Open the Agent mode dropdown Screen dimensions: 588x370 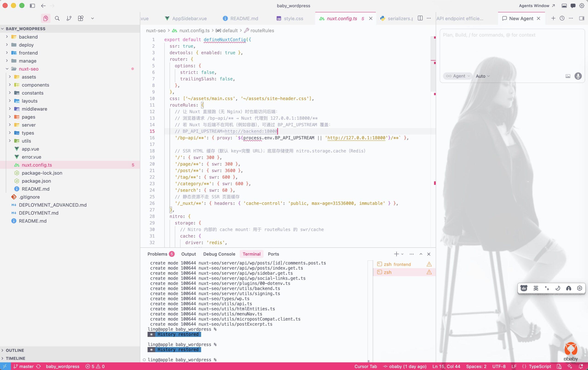[x=457, y=76]
